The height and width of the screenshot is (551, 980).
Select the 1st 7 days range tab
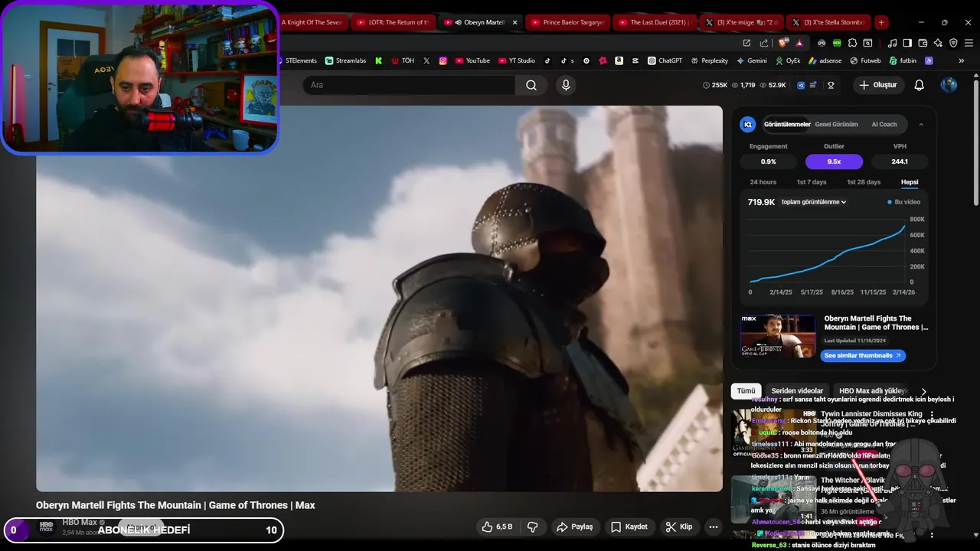click(x=812, y=182)
